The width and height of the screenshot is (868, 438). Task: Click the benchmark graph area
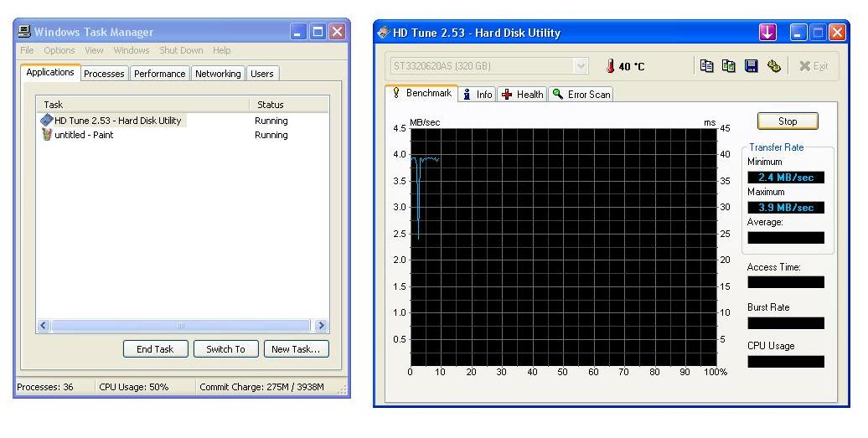pyautogui.click(x=564, y=247)
